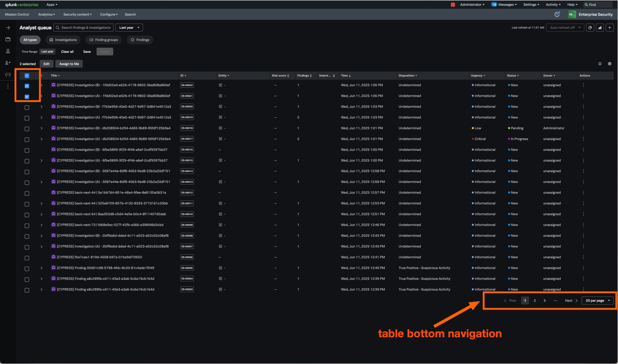Screen dimensions: 618x364
Task: Click the filter sliders icon above table
Action: point(600,64)
